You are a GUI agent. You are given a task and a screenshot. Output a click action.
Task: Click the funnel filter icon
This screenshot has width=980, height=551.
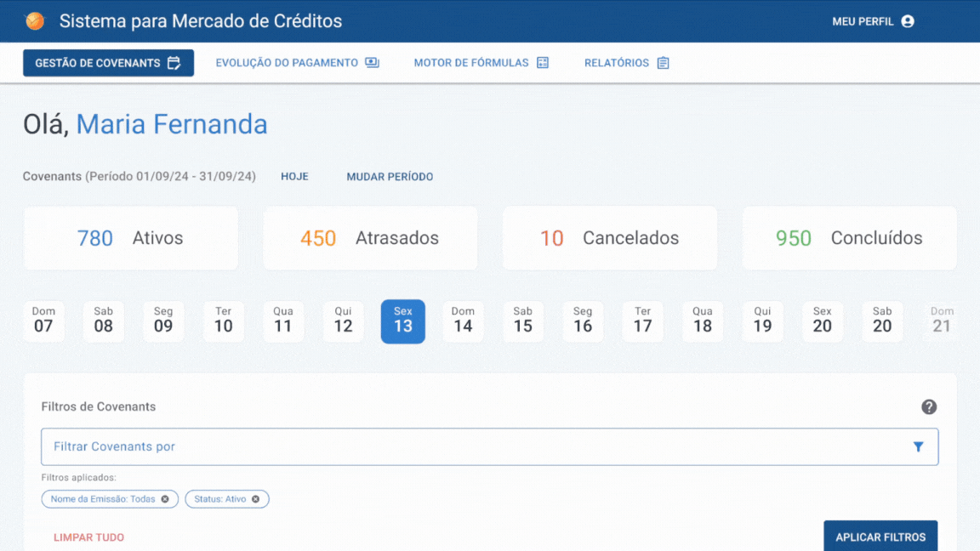918,446
